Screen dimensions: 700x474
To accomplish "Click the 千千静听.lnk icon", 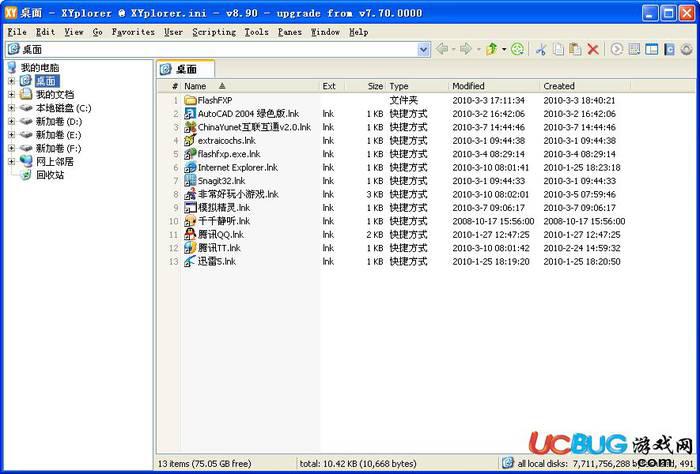I will point(190,220).
